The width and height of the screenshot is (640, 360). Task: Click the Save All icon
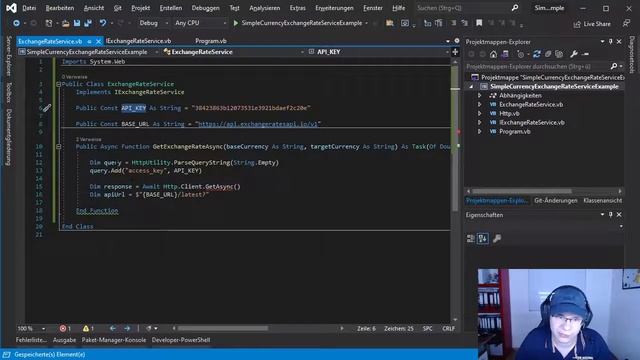coord(88,23)
